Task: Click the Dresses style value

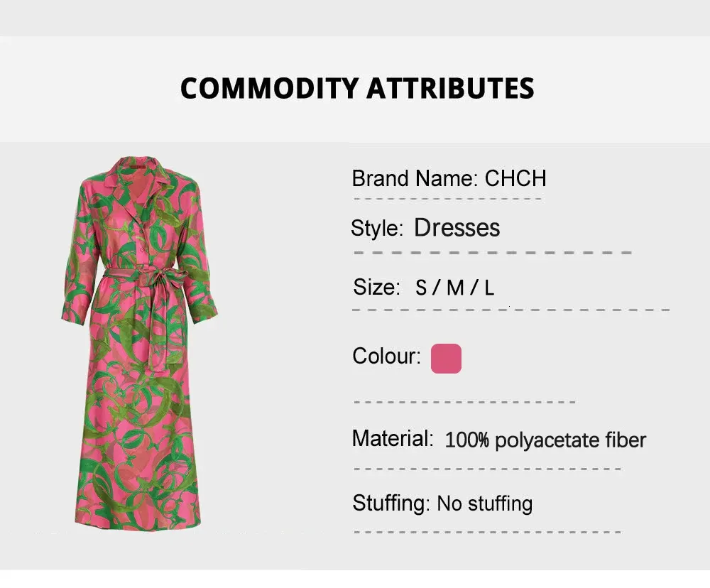Action: [457, 227]
